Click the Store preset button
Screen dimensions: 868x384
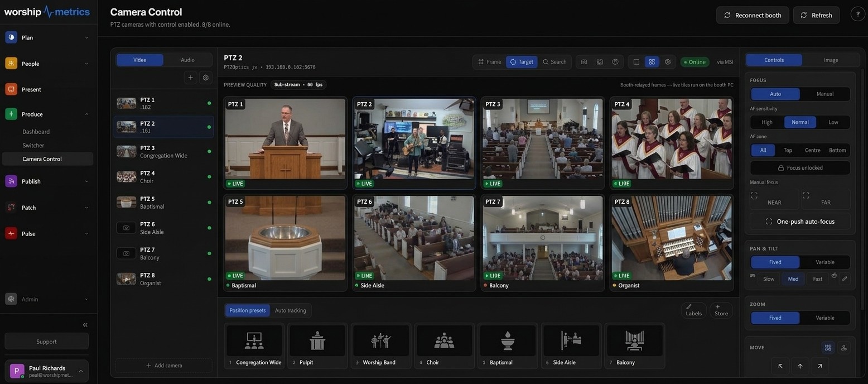click(721, 310)
